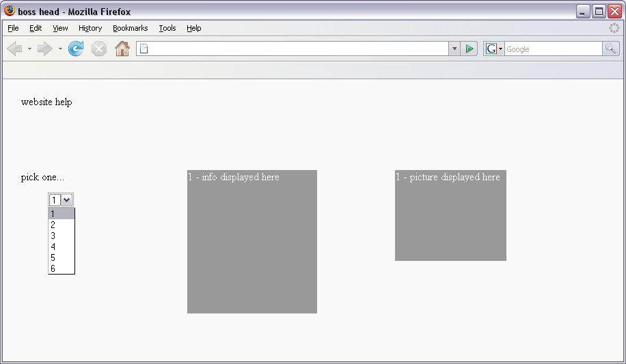Go forward with the Forward arrow
This screenshot has width=626, height=364.
(x=44, y=48)
